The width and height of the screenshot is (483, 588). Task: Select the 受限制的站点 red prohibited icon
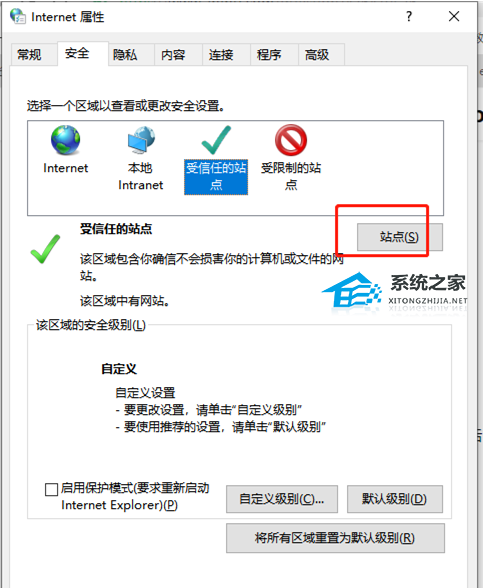coord(291,140)
